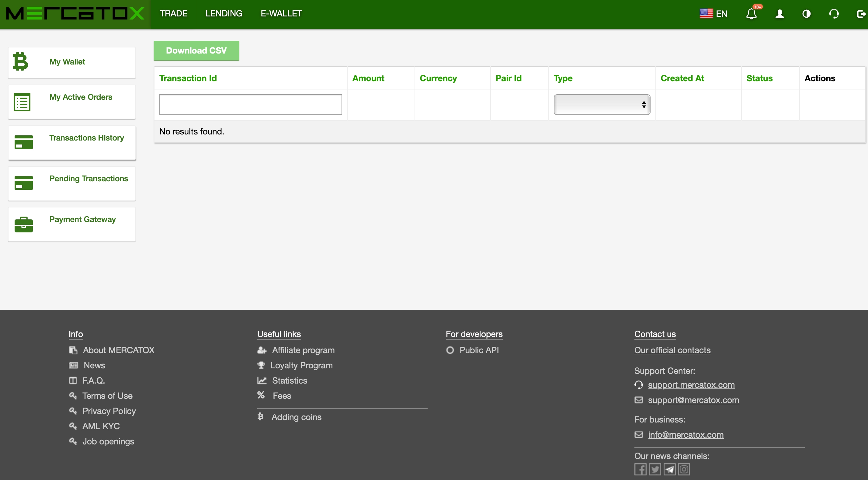Open the EN language selector
This screenshot has height=480, width=868.
(x=714, y=14)
